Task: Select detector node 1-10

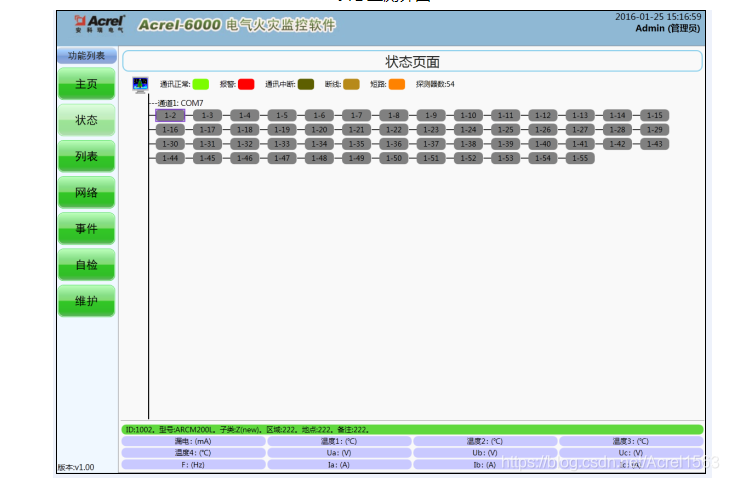Action: pos(468,115)
